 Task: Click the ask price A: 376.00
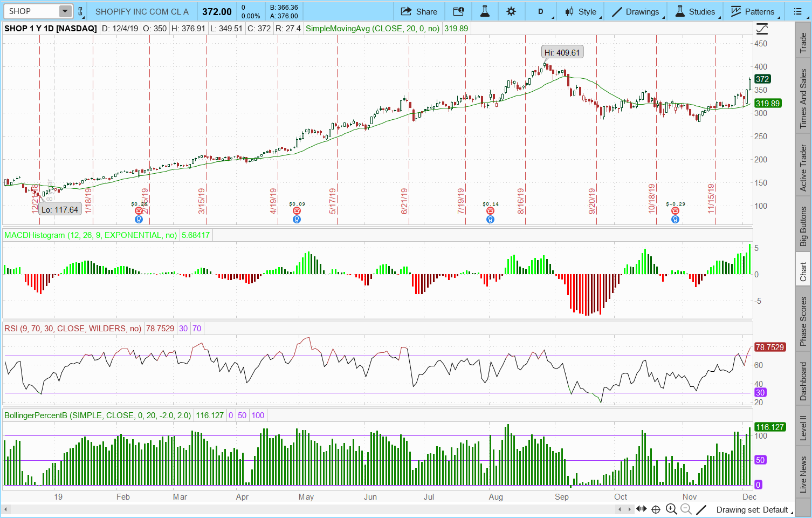(x=284, y=16)
